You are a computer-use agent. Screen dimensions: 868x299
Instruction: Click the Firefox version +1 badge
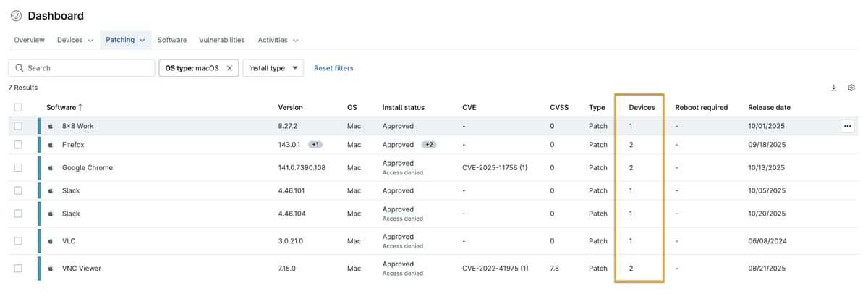[315, 145]
